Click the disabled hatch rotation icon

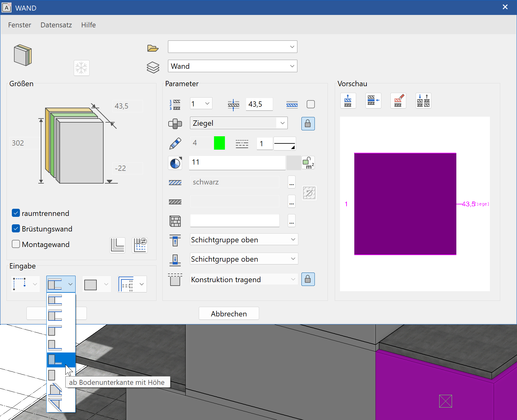click(x=309, y=193)
